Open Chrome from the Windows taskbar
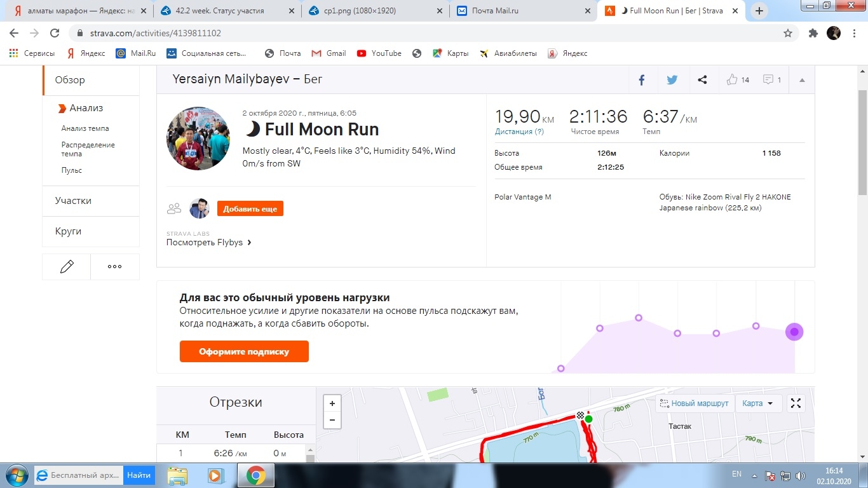The image size is (868, 488). 255,475
